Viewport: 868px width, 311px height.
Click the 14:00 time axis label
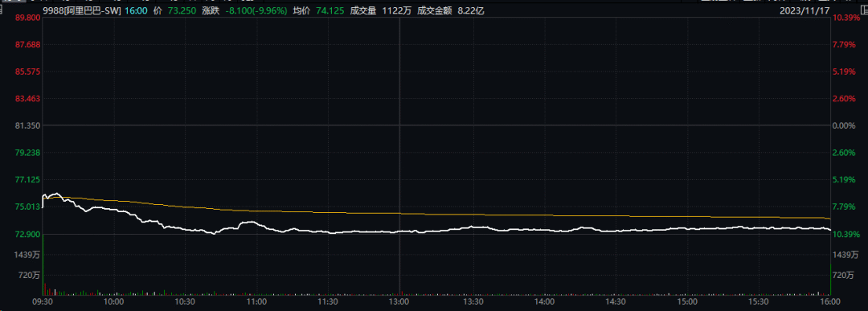[x=544, y=302]
